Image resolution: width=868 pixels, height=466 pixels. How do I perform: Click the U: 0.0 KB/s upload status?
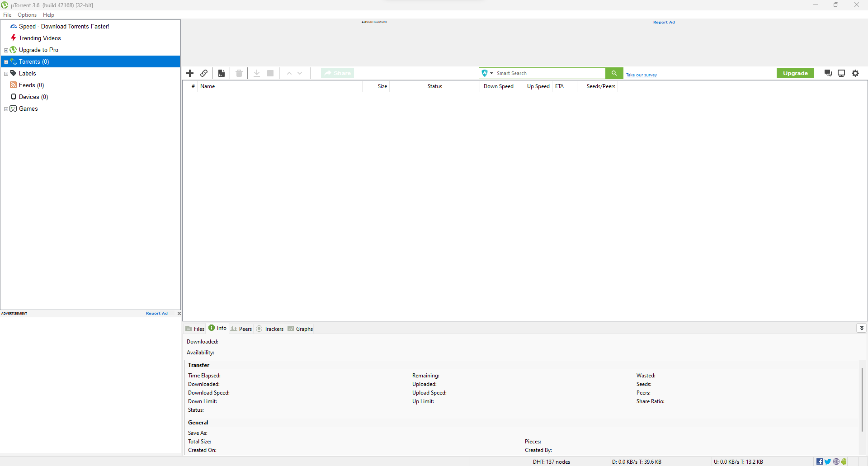pos(738,461)
